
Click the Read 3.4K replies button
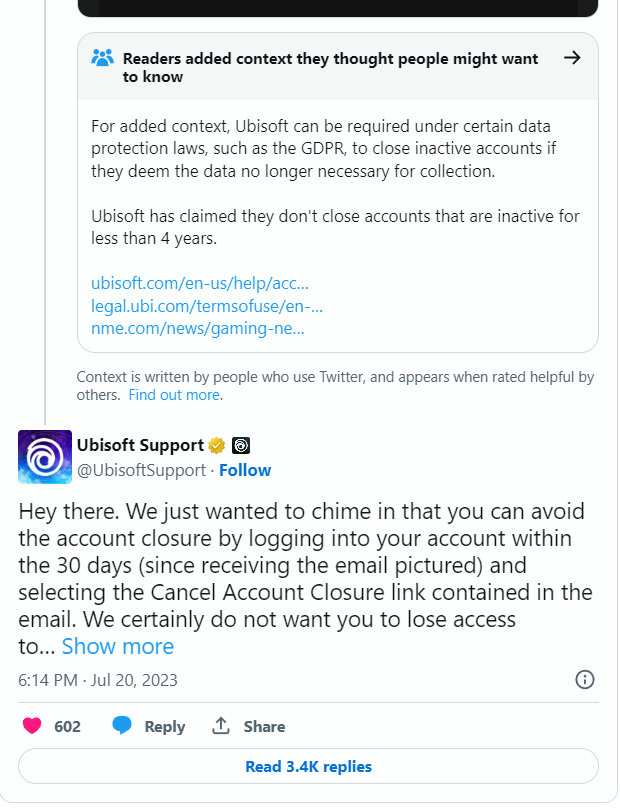tap(308, 766)
